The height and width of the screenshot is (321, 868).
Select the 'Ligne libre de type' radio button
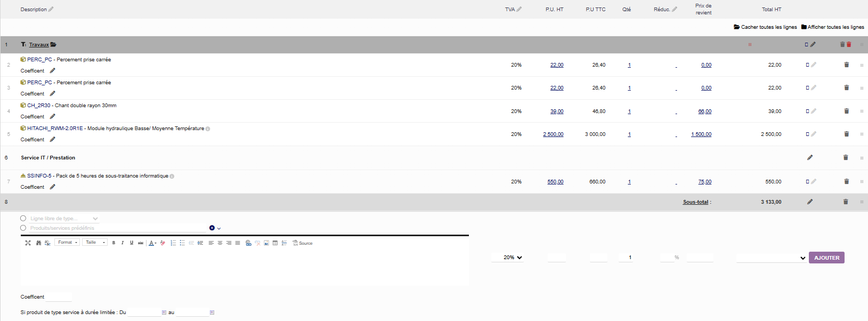23,219
